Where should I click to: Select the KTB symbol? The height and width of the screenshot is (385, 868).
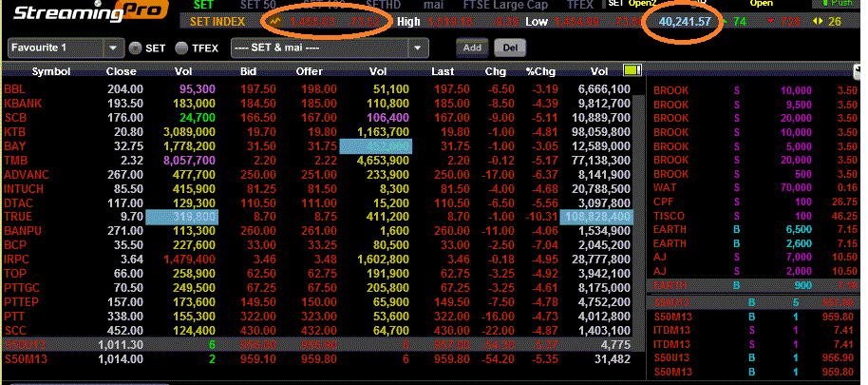14,132
